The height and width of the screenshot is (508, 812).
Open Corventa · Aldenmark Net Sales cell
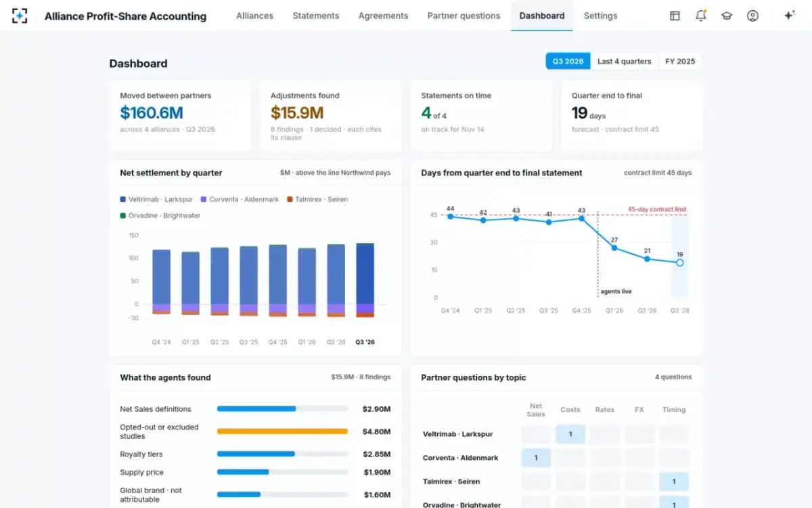pos(536,458)
